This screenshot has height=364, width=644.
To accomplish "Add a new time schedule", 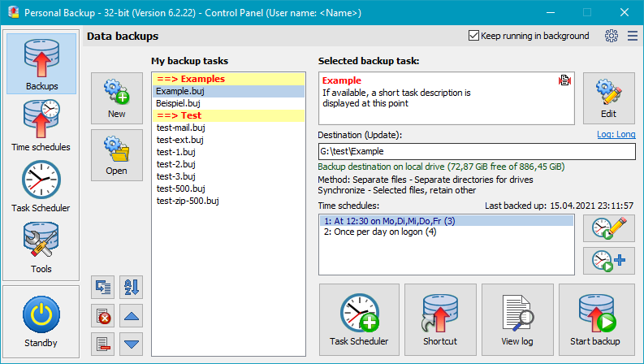I will pyautogui.click(x=608, y=260).
